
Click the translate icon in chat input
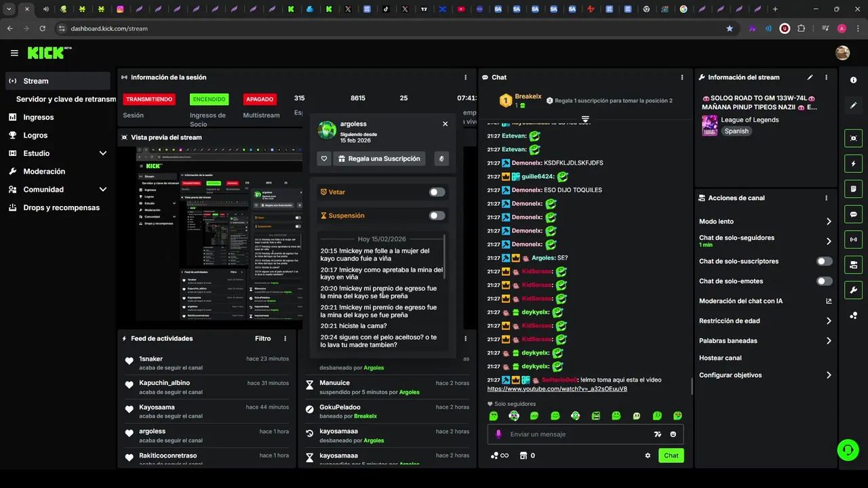coord(657,434)
